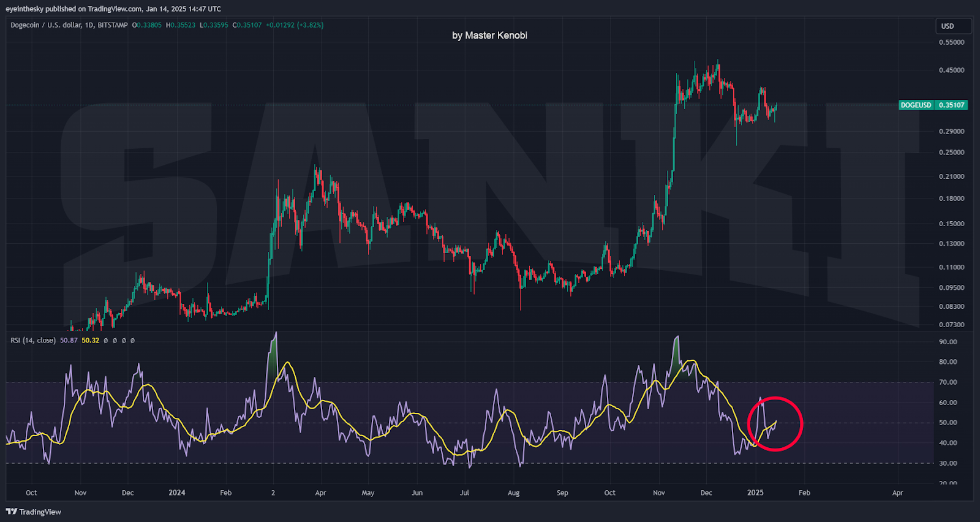Click the DOGEUSD price tag
The height and width of the screenshot is (522, 980).
coord(916,105)
